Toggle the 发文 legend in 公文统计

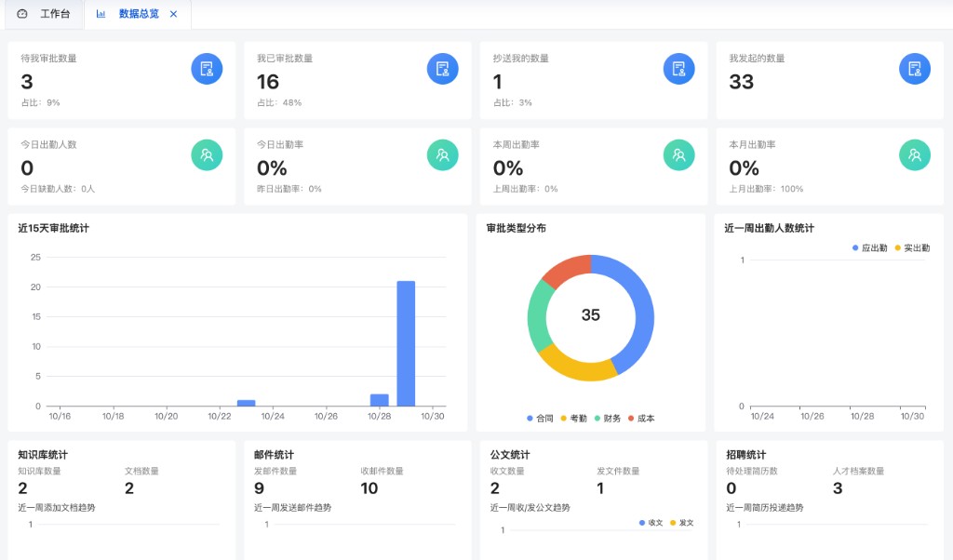[682, 523]
